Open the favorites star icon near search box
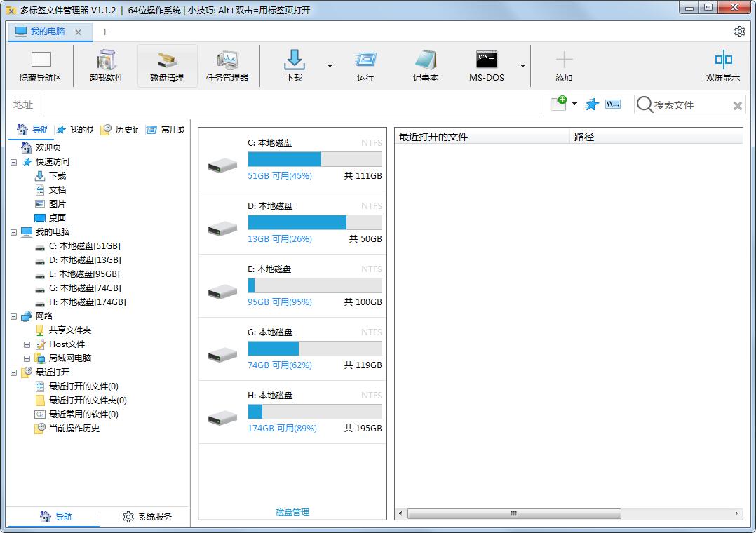 pyautogui.click(x=592, y=104)
